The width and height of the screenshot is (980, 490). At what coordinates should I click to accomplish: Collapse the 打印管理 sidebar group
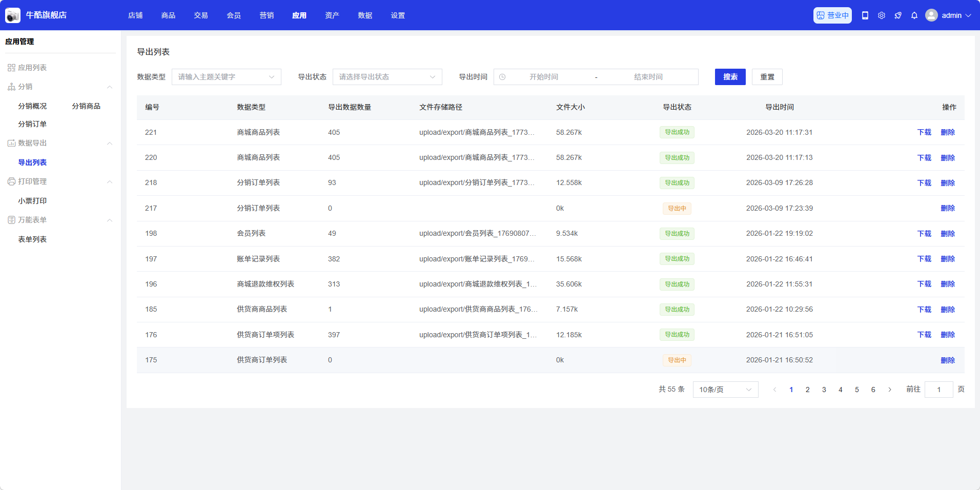[x=110, y=182]
